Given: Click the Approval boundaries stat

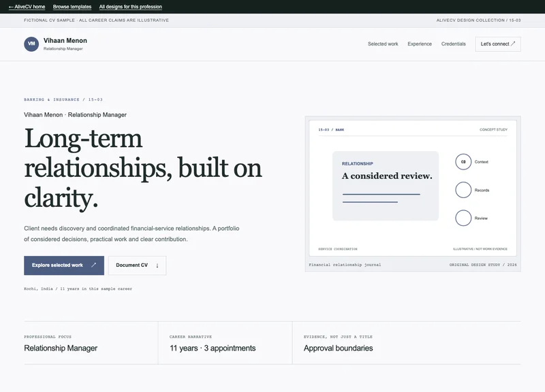Looking at the screenshot, I should tap(338, 348).
